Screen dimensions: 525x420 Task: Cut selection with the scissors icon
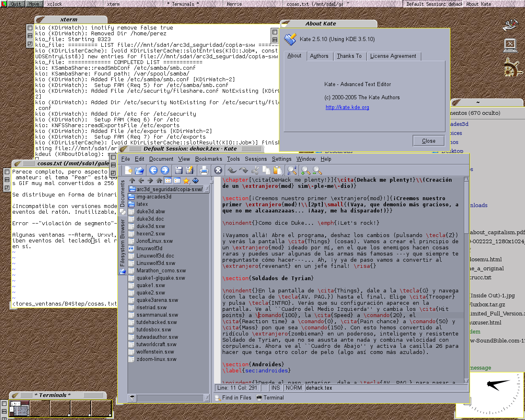(255, 170)
